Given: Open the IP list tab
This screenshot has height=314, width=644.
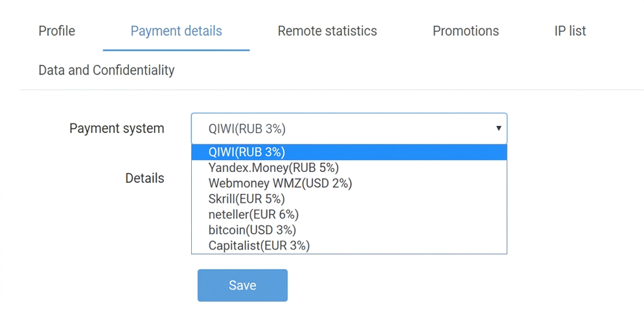Looking at the screenshot, I should tap(570, 31).
